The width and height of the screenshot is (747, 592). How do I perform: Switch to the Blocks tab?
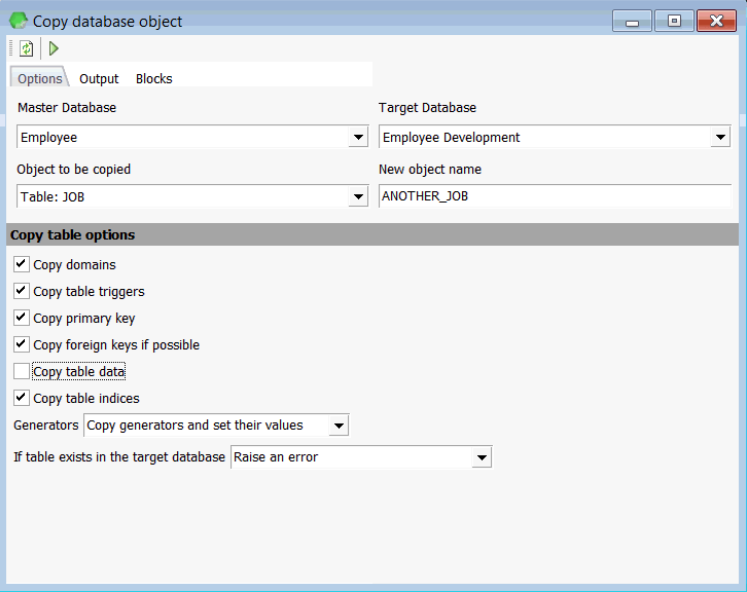[154, 78]
